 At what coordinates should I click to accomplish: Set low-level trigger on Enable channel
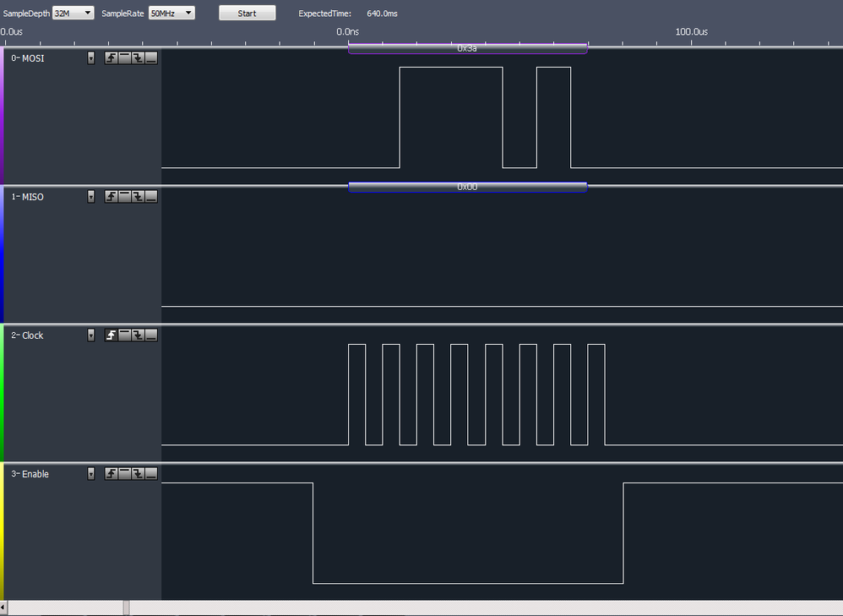(x=151, y=473)
